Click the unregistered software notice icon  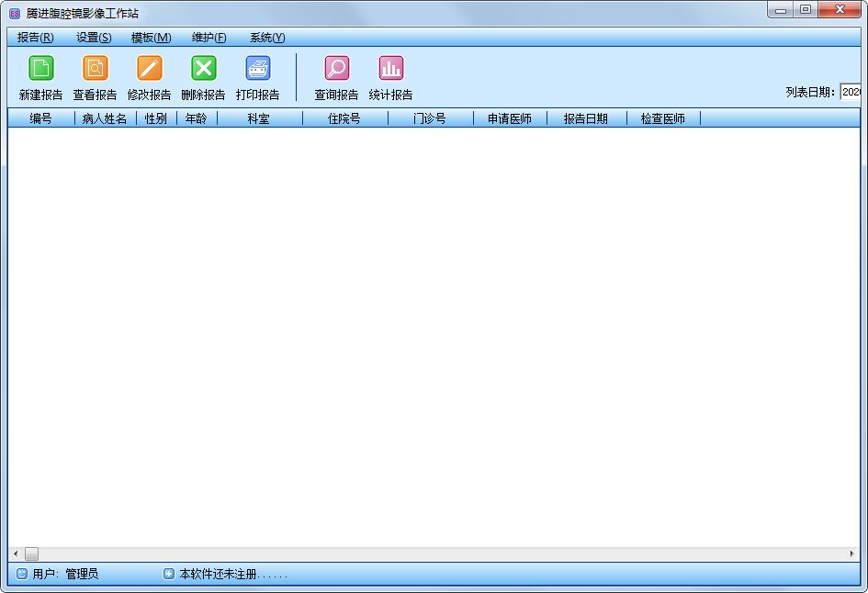click(x=169, y=574)
